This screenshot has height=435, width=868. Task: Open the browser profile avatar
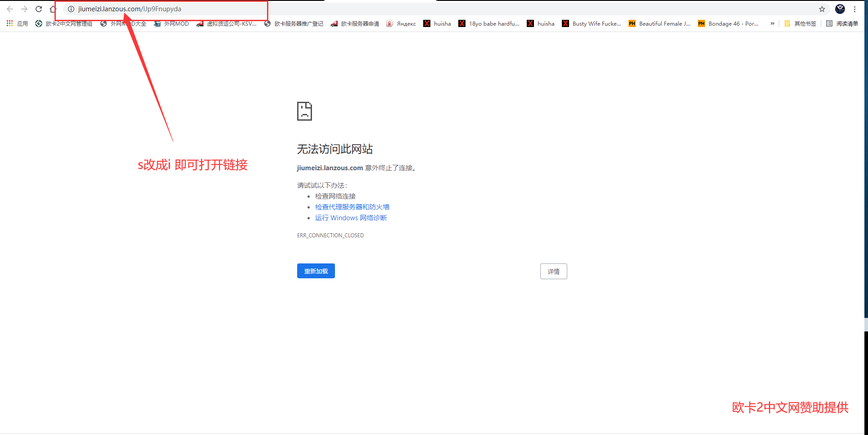pos(840,9)
